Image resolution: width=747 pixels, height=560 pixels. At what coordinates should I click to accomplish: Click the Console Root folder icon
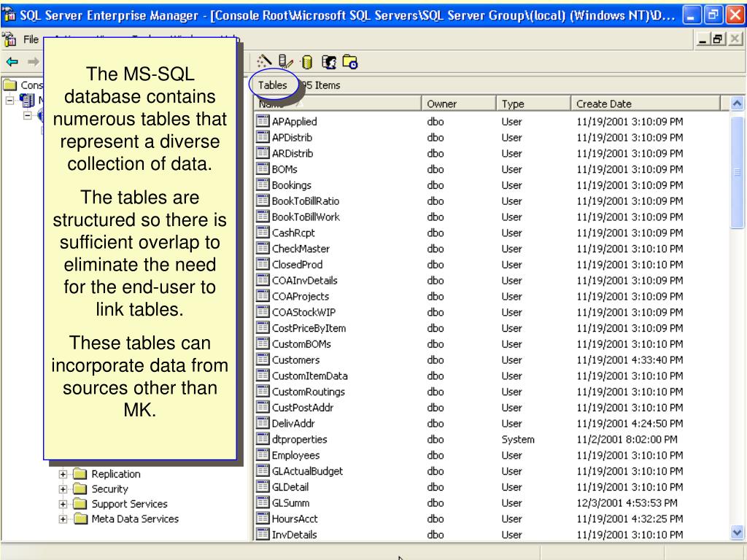click(10, 85)
